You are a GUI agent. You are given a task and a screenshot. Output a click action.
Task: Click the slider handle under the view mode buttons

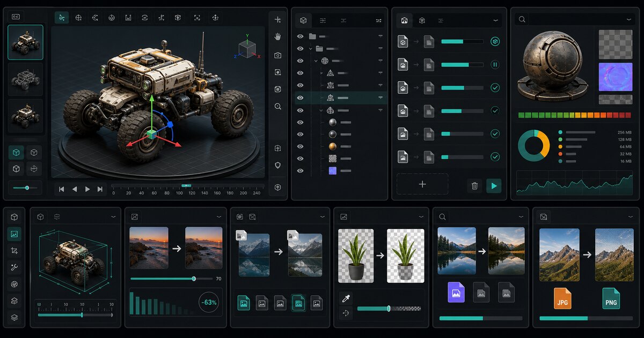[x=27, y=188]
